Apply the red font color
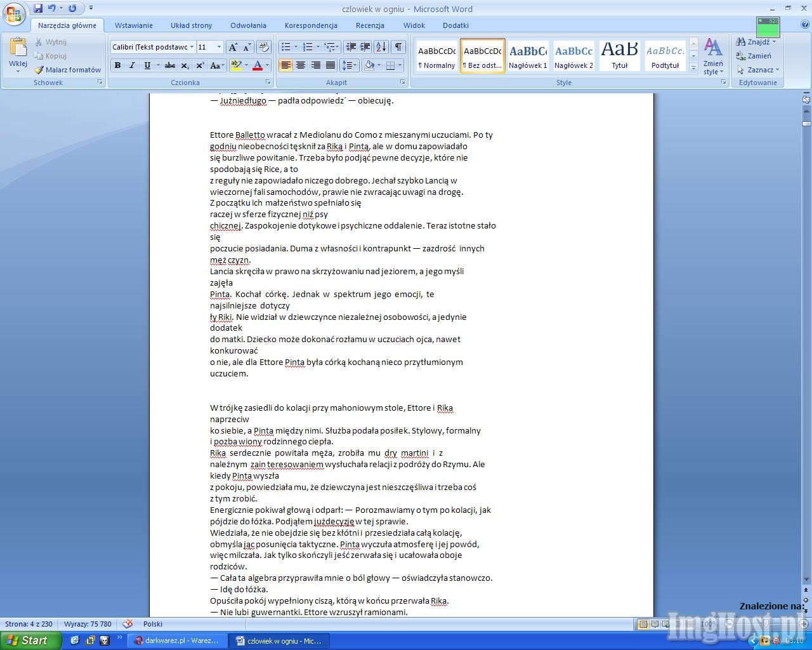812x650 pixels. (x=257, y=65)
